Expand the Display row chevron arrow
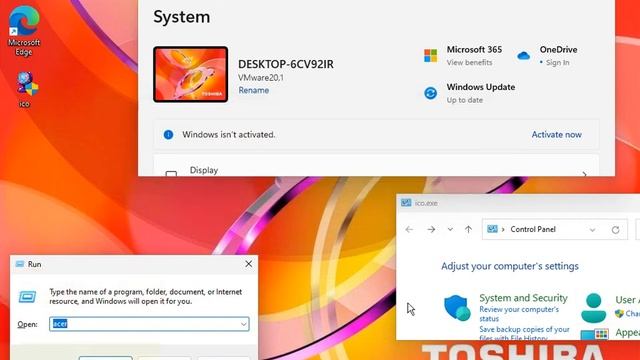This screenshot has width=640, height=360. (584, 174)
